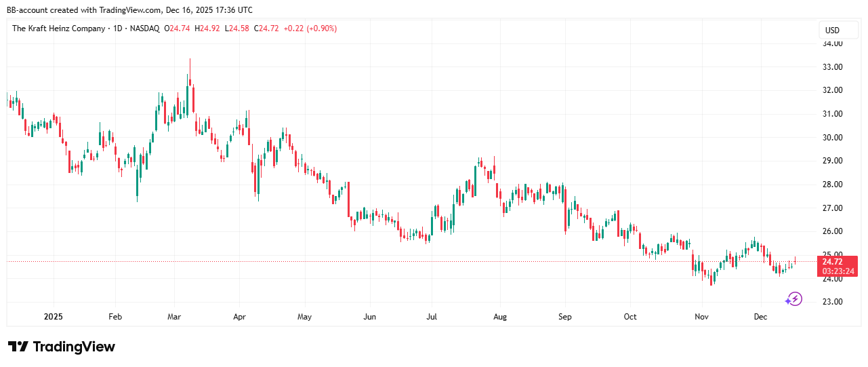Open the USD currency selector
This screenshot has height=367, width=868.
tap(832, 31)
